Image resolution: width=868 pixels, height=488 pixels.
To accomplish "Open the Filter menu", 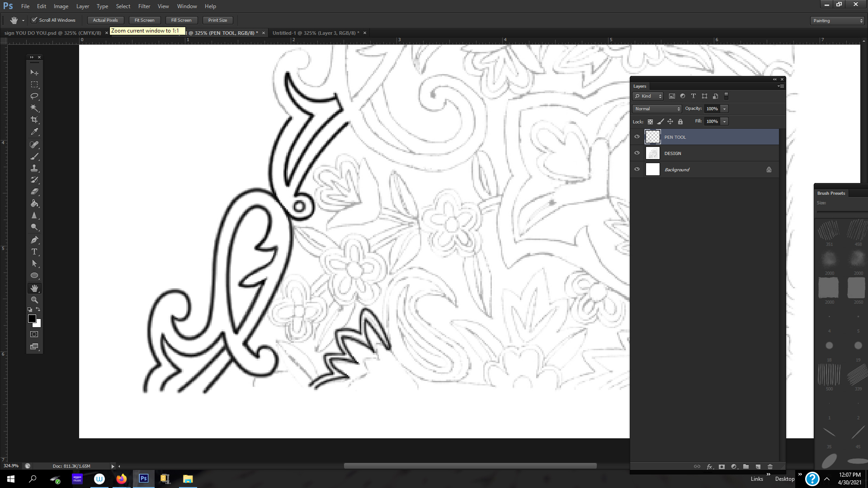I will coord(144,6).
